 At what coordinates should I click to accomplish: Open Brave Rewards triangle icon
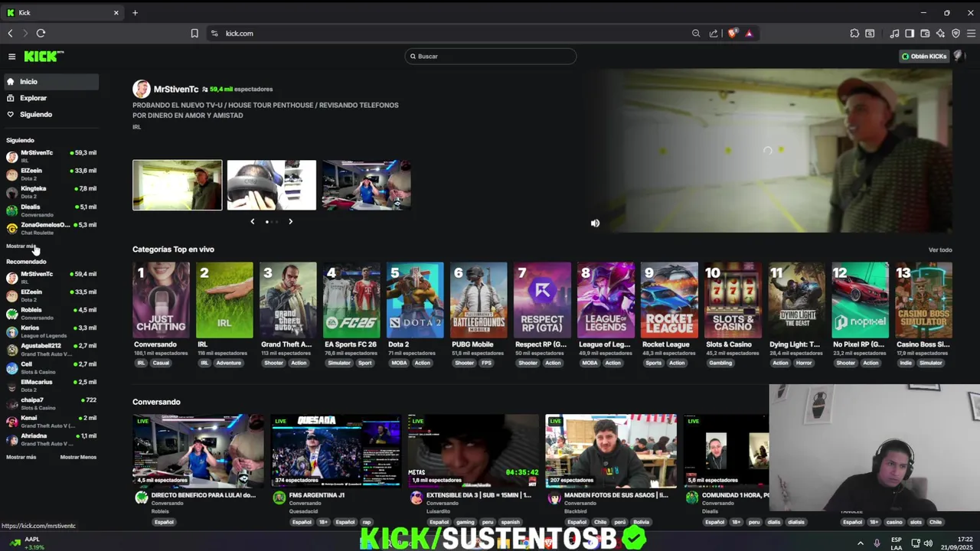click(749, 33)
